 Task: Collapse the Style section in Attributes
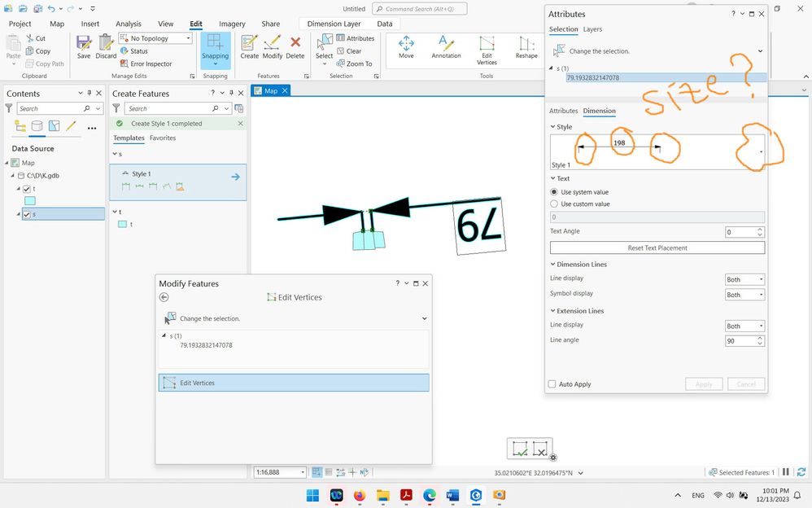coord(552,126)
